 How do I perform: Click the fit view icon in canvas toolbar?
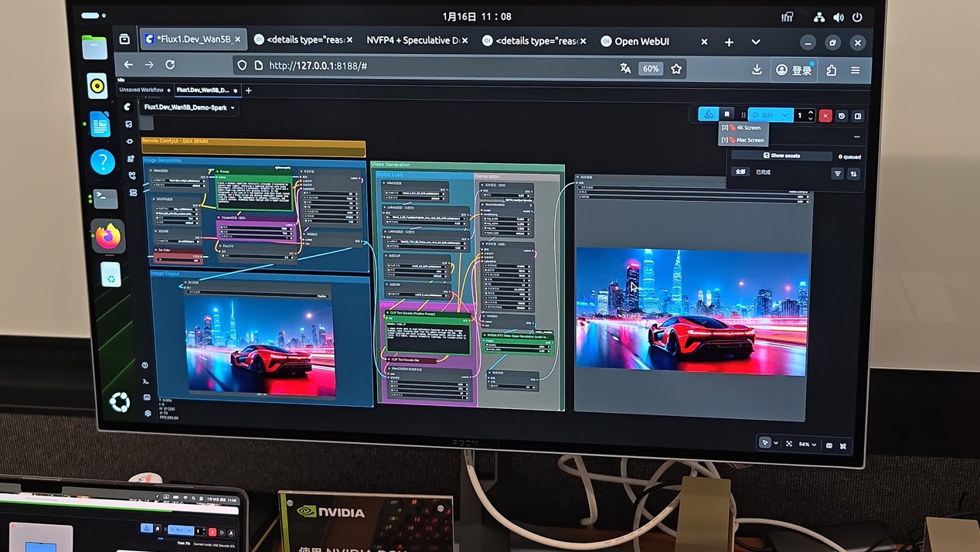pyautogui.click(x=789, y=444)
